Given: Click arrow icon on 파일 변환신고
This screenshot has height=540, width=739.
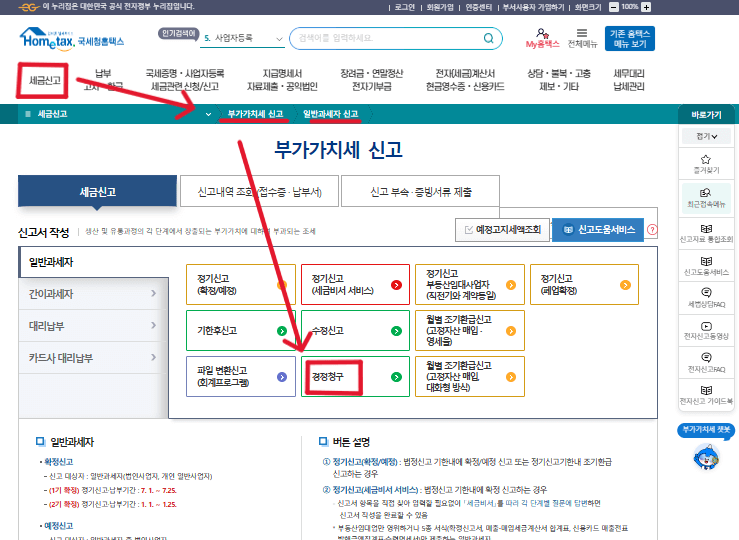Looking at the screenshot, I should point(282,377).
